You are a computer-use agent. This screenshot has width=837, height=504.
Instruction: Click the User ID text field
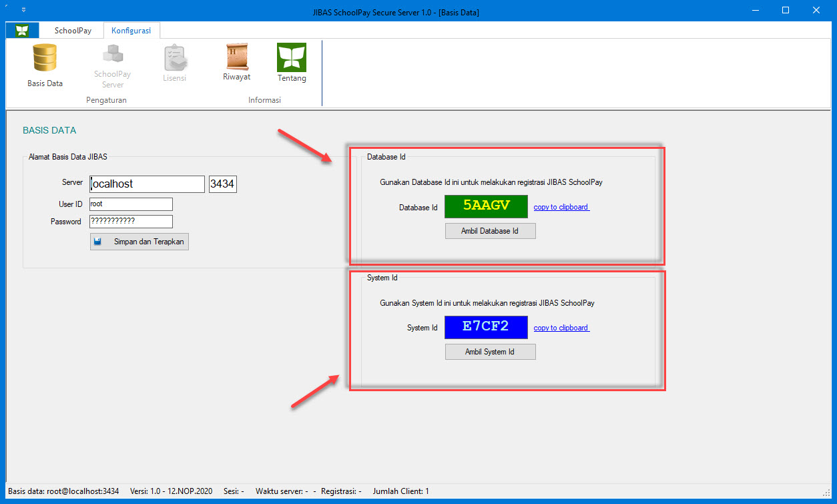[x=130, y=204]
